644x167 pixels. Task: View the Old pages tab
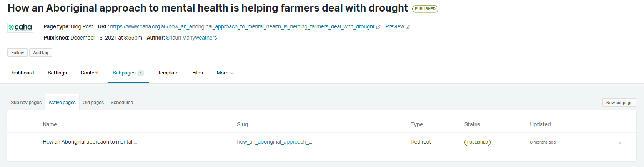pos(93,103)
